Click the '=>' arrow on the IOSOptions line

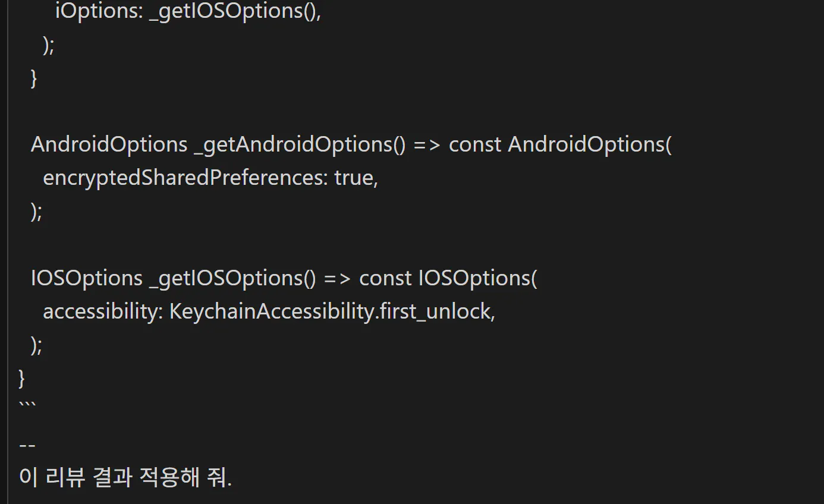coord(337,278)
